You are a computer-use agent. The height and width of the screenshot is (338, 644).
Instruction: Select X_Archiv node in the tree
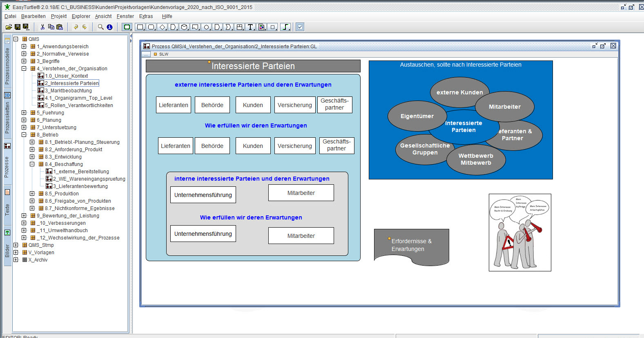coord(38,260)
